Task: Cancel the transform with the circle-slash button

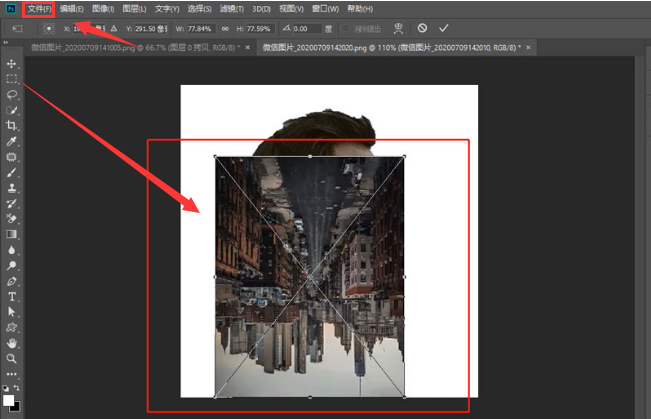Action: 422,28
